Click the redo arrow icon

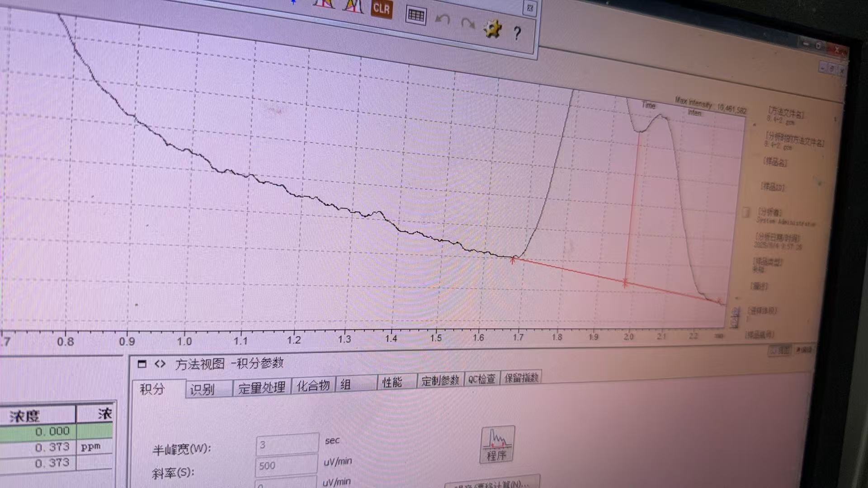point(467,23)
